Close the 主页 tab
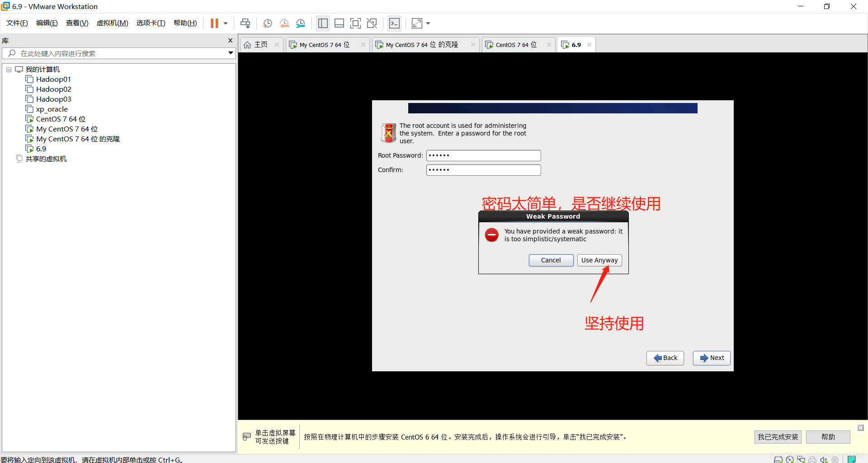The image size is (868, 463). pyautogui.click(x=277, y=45)
